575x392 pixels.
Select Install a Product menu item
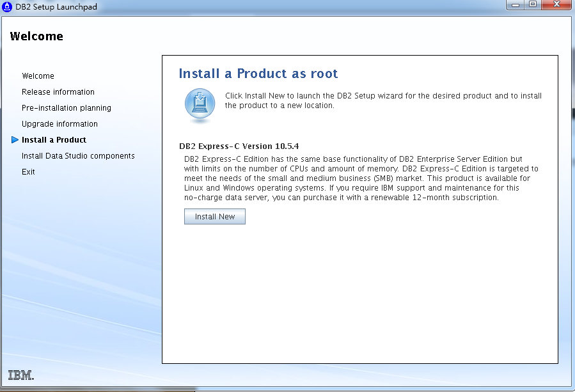pos(54,139)
